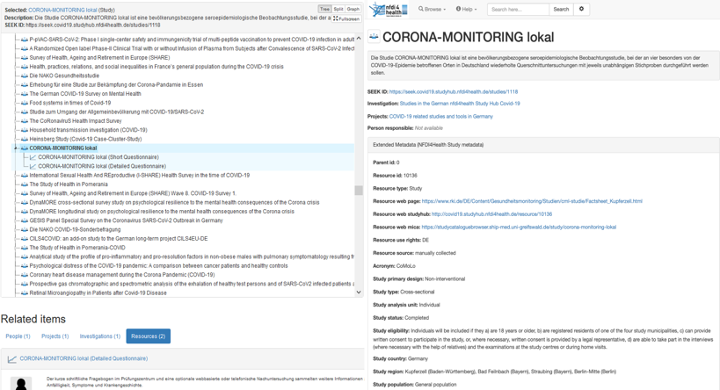Open People (1) tab
The height and width of the screenshot is (390, 720).
[x=18, y=336]
